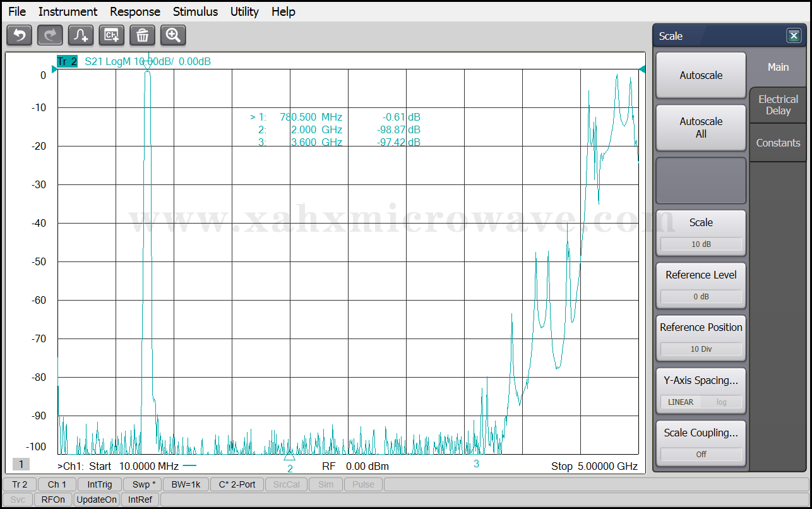
Task: Click RF 0.00 dBm power text
Action: (x=355, y=466)
